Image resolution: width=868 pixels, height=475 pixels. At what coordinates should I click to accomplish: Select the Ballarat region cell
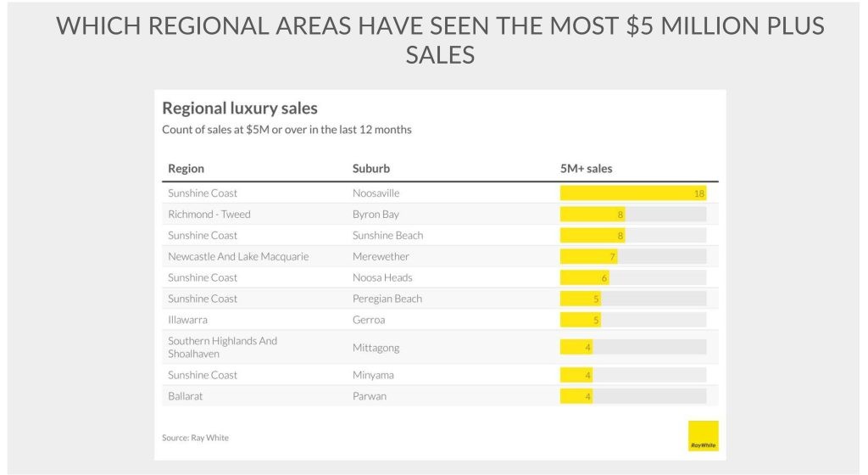coord(185,396)
